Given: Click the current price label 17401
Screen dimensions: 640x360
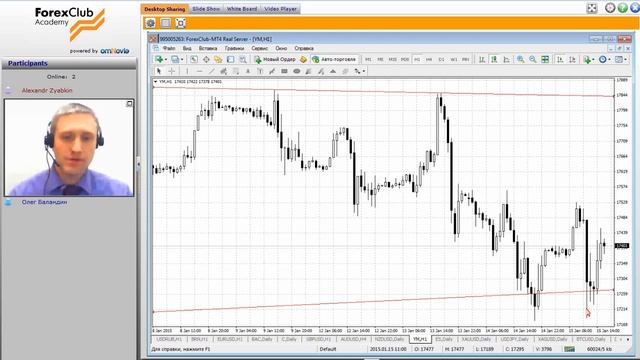Looking at the screenshot, I should 622,246.
